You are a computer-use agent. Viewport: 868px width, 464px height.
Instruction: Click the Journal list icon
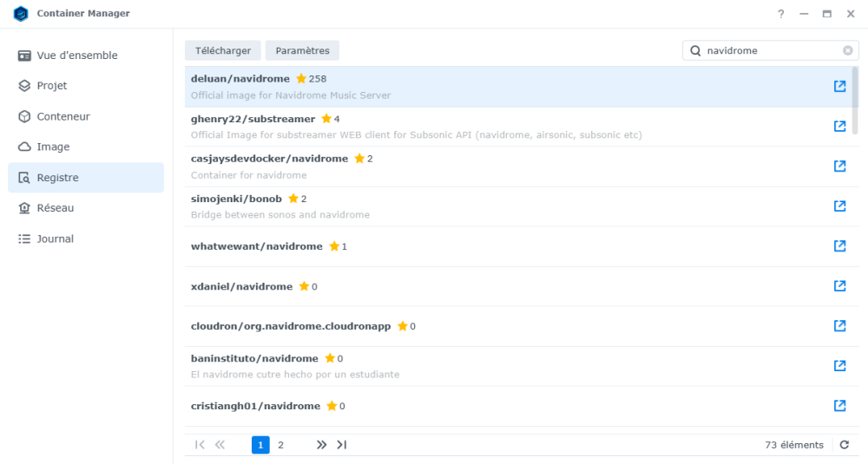coord(24,239)
